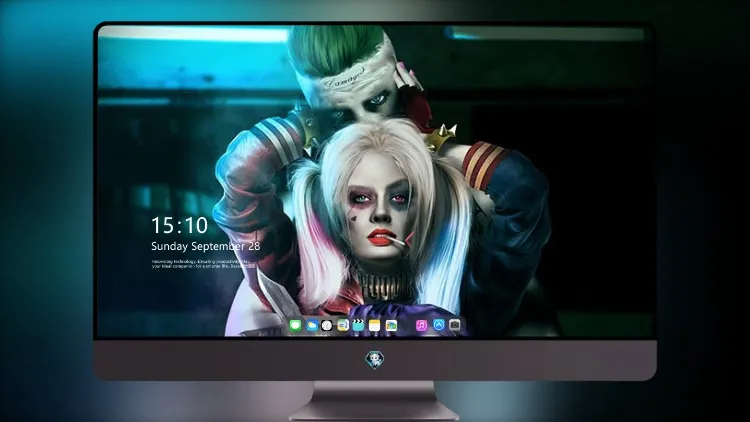
Task: Open the Photos gallery app in dock
Action: coord(391,326)
